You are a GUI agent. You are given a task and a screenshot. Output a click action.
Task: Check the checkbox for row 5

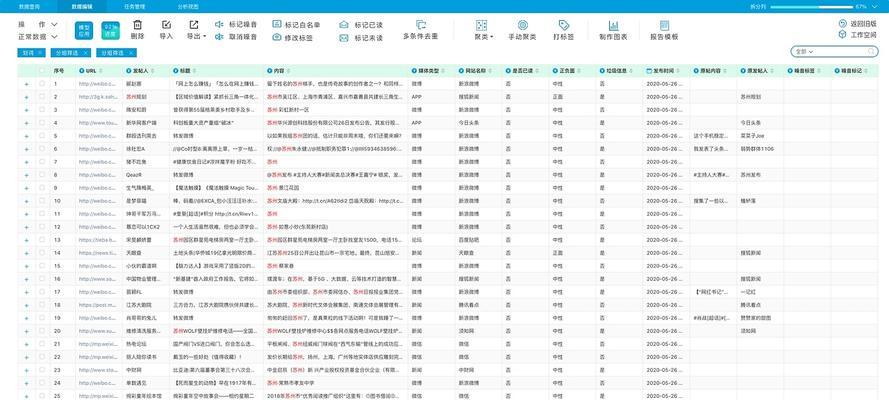(42, 136)
